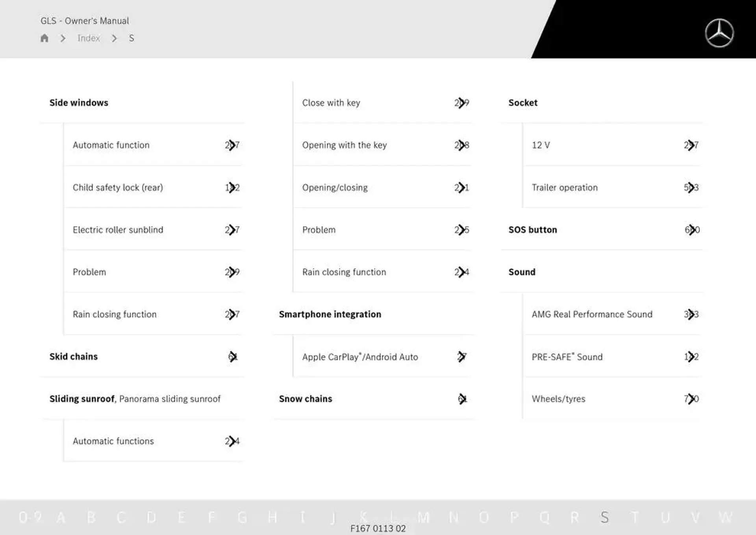Click the second breadcrumb chevron arrow
This screenshot has height=535, width=756.
pos(114,38)
